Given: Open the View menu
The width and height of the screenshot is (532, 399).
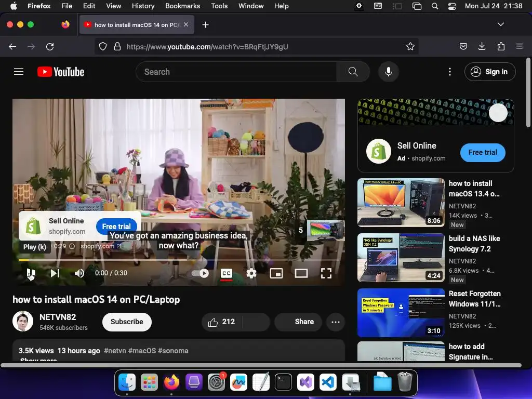Looking at the screenshot, I should point(113,6).
